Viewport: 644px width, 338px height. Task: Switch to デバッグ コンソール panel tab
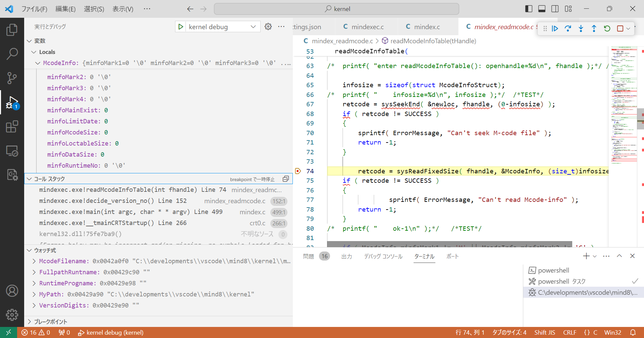383,257
